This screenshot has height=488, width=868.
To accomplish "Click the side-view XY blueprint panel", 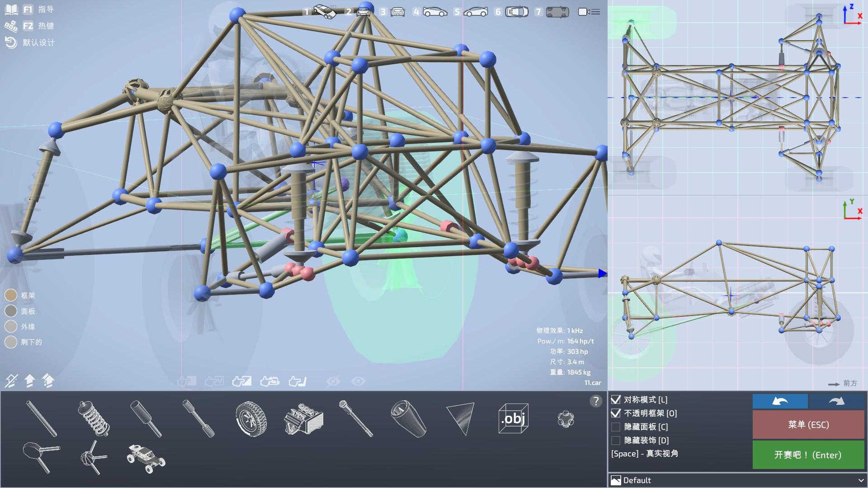I will (x=738, y=293).
